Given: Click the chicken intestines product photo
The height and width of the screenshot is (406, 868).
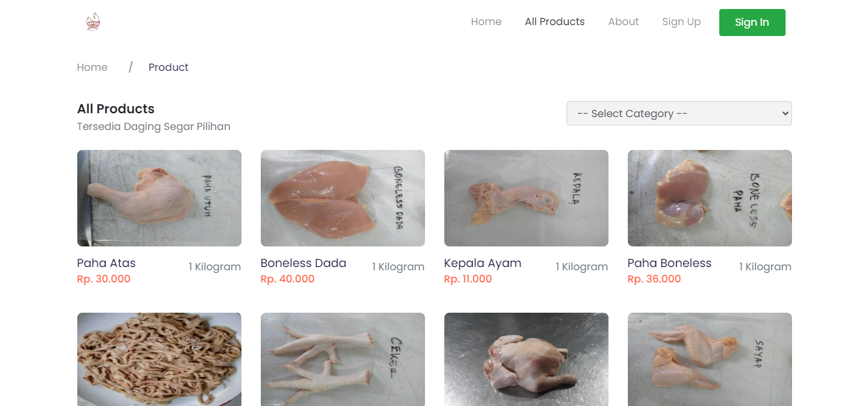Looking at the screenshot, I should (159, 359).
